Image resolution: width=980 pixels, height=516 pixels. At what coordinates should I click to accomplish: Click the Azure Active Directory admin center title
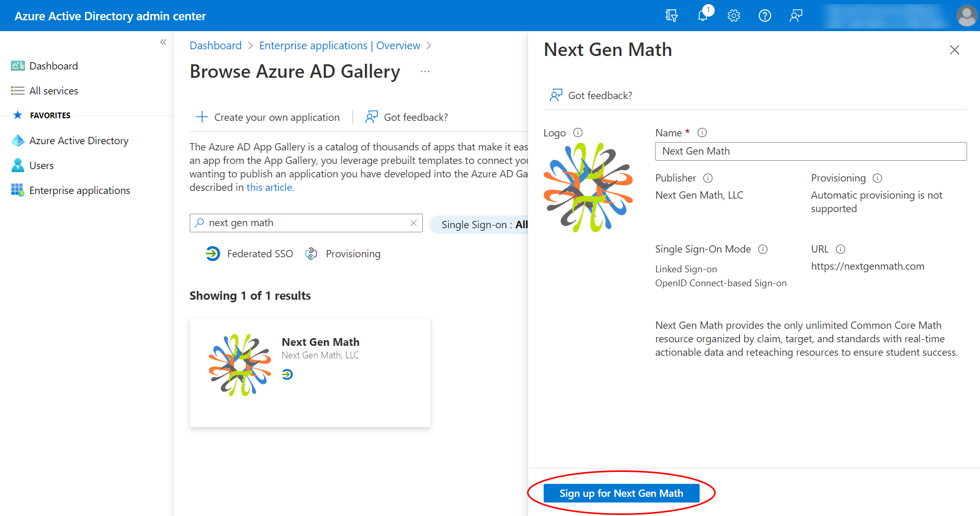(110, 16)
